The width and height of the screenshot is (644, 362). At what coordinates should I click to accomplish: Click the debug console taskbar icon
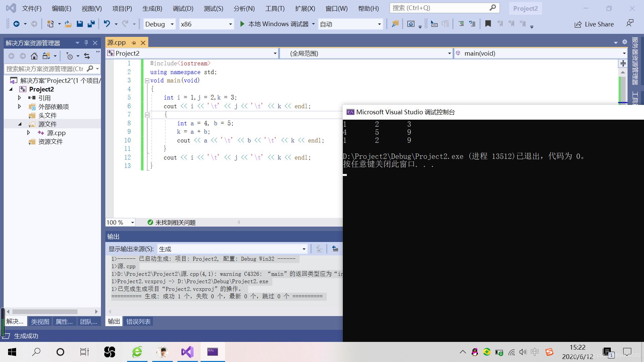(213, 352)
